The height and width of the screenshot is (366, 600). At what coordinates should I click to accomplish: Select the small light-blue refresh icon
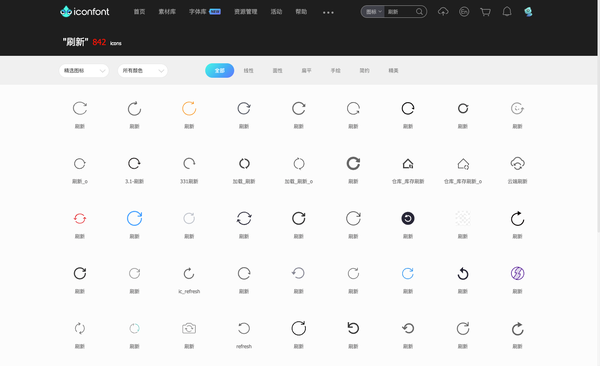(x=408, y=273)
